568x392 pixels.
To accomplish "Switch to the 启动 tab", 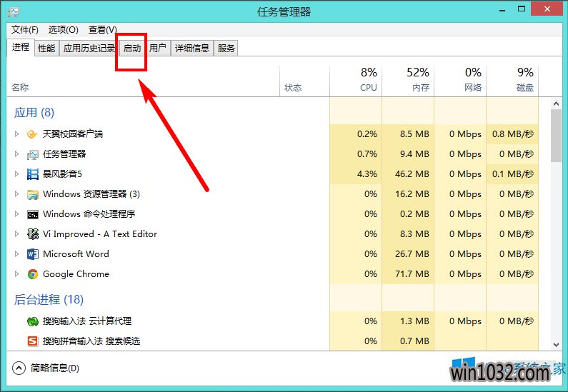I will [132, 48].
